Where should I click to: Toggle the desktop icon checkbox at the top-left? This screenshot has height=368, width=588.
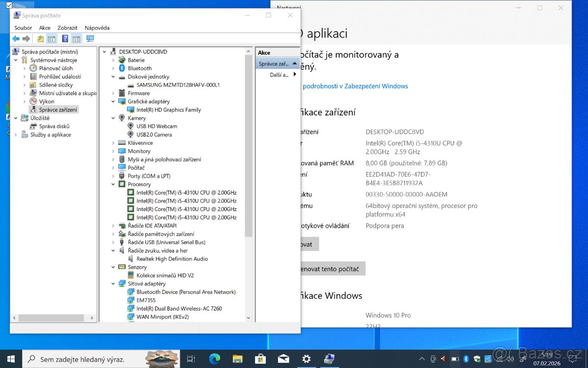9,5
